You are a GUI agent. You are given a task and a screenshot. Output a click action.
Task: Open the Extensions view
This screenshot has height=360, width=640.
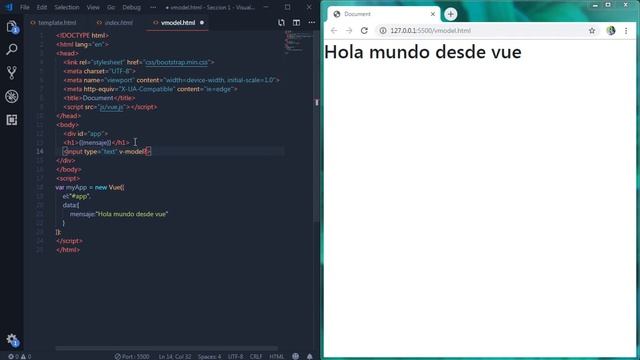point(11,120)
